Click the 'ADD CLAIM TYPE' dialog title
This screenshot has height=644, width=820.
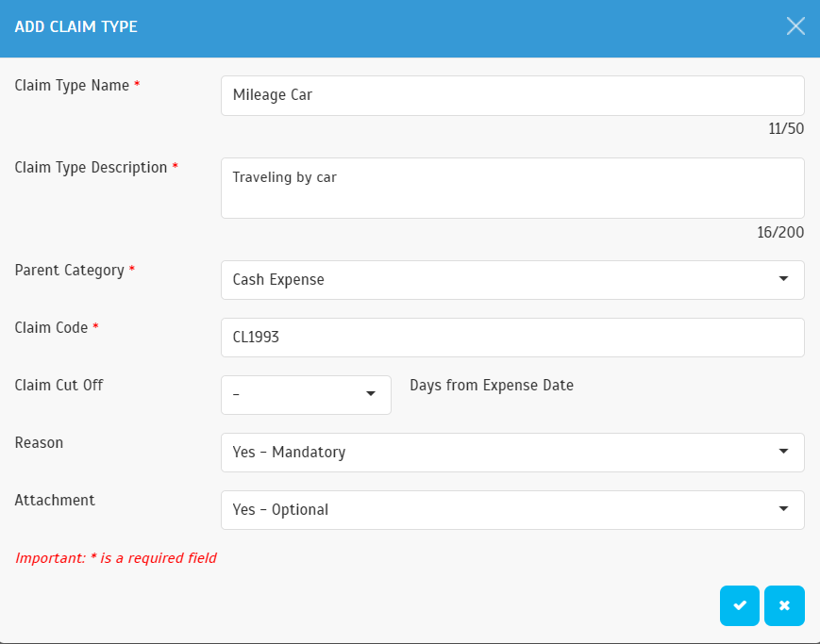pos(76,26)
